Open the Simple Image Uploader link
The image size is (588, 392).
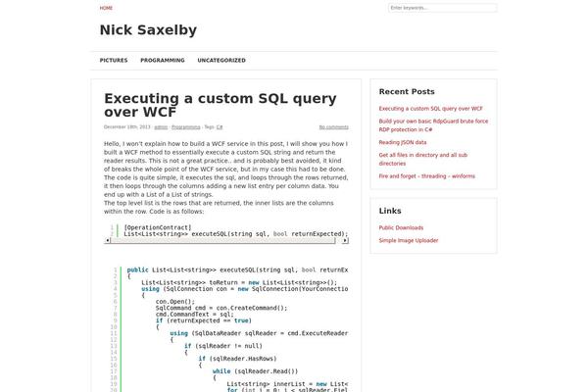pos(409,240)
